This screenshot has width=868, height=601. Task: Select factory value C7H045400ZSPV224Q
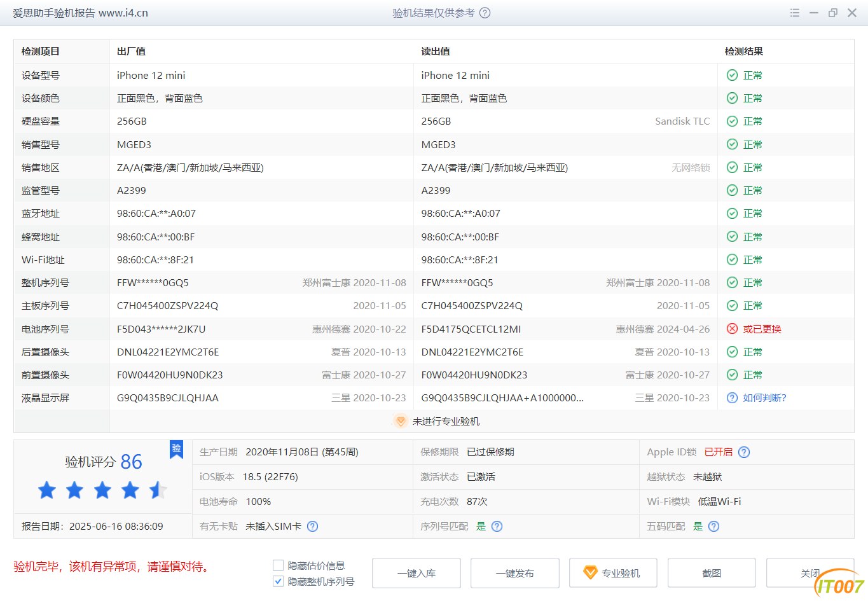tap(168, 305)
